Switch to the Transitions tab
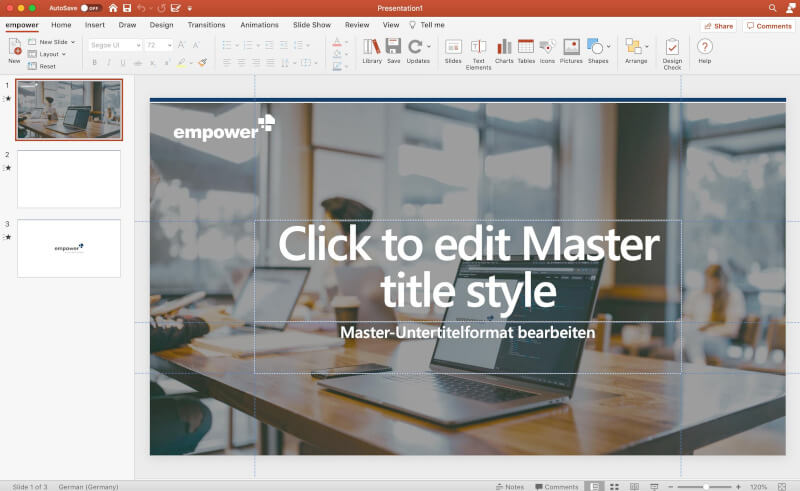This screenshot has height=491, width=800. click(x=206, y=25)
